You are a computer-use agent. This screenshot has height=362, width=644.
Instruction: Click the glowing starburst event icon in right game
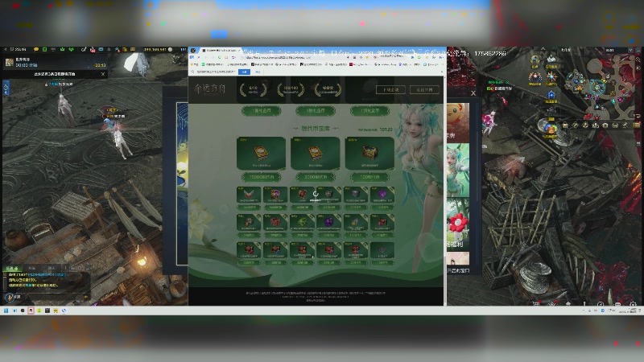[551, 77]
